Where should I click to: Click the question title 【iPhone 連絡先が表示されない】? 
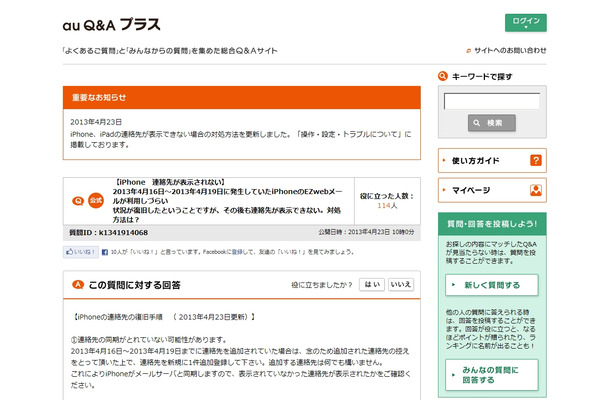169,182
